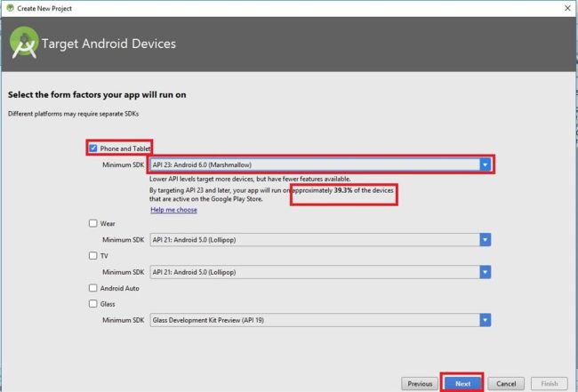Click Minimum SDK label under Glass
Image resolution: width=578 pixels, height=392 pixels.
123,320
